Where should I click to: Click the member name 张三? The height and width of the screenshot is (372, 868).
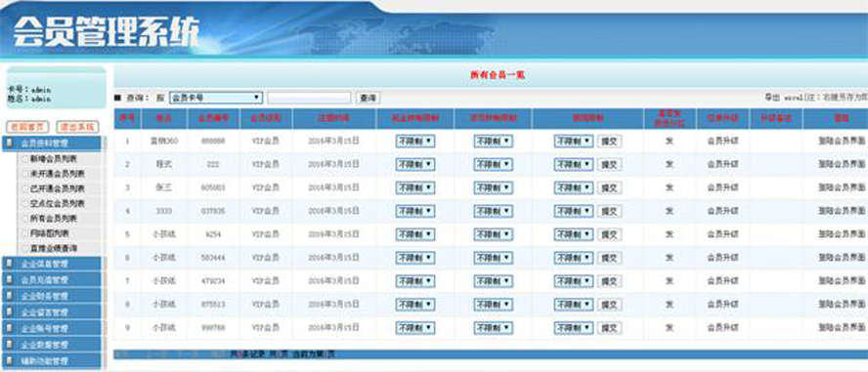click(164, 187)
